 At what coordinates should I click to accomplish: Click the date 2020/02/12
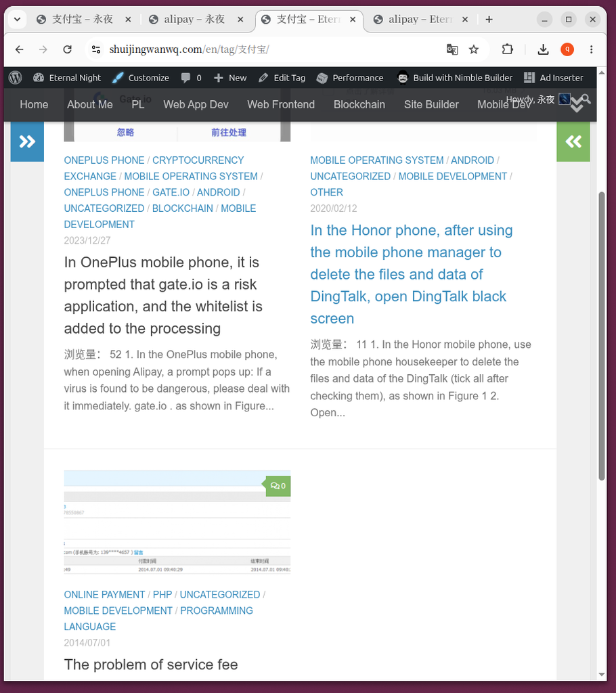click(334, 208)
